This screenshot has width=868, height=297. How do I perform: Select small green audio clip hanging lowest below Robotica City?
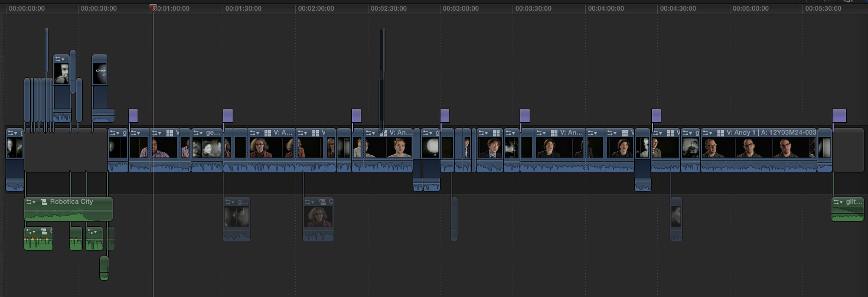pyautogui.click(x=105, y=267)
